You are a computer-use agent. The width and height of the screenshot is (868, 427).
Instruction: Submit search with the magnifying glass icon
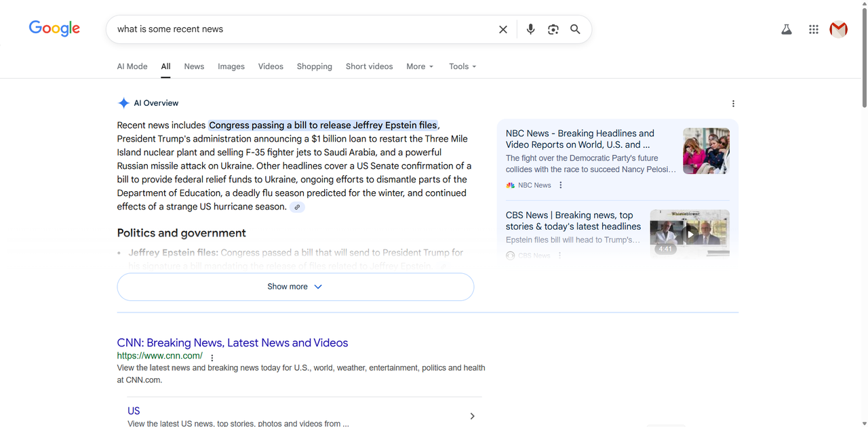click(575, 29)
